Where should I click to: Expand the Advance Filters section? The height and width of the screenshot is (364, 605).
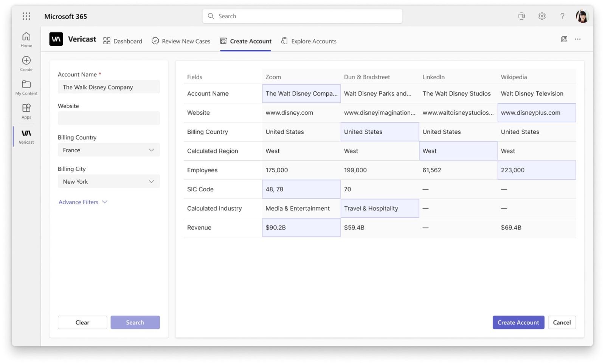(x=83, y=202)
